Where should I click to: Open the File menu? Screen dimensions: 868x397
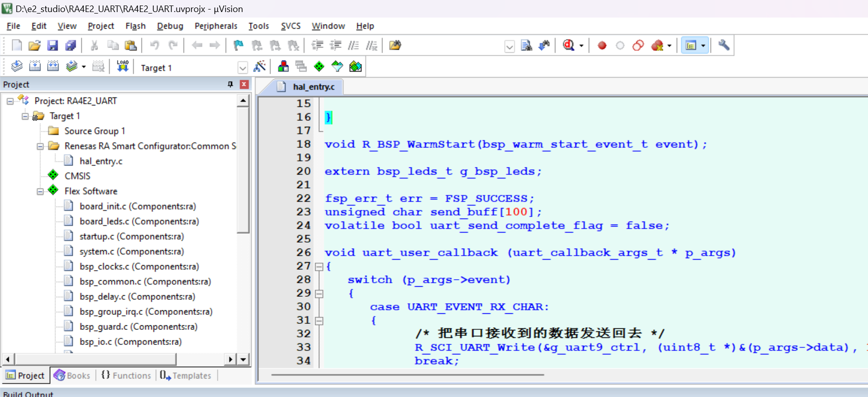pos(13,26)
